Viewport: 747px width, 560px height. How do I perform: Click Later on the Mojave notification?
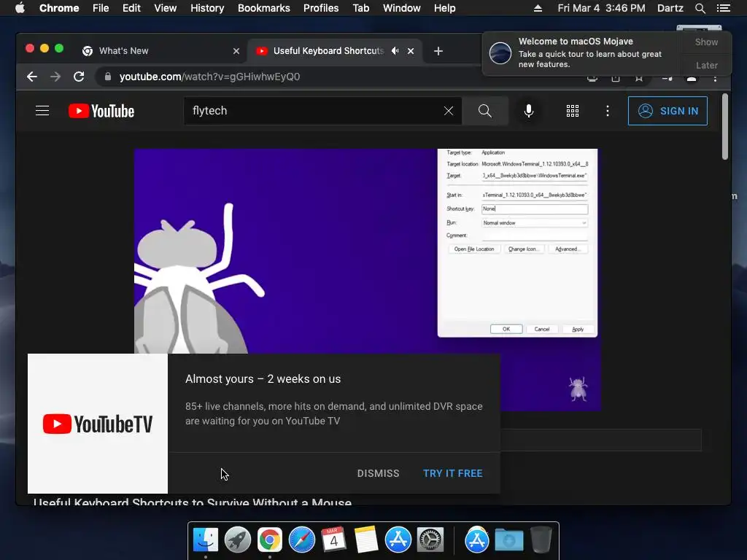[x=706, y=65]
